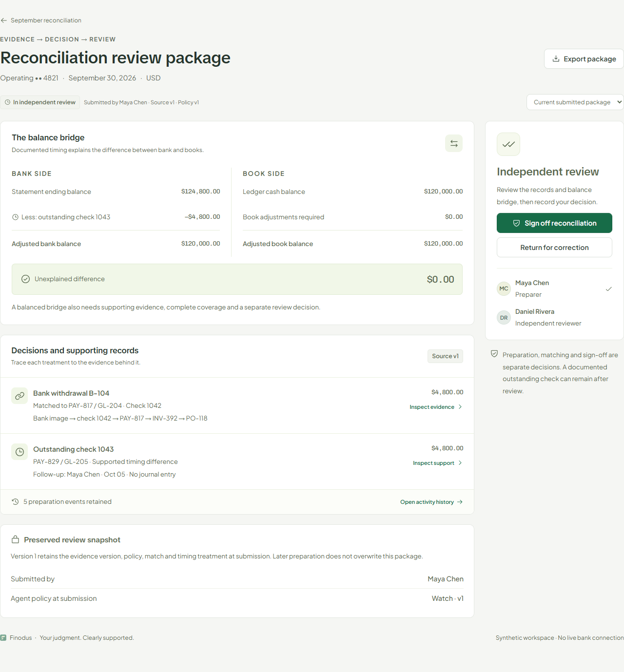Click the Finodus logo icon in the footer
The height and width of the screenshot is (672, 624).
(x=3, y=638)
